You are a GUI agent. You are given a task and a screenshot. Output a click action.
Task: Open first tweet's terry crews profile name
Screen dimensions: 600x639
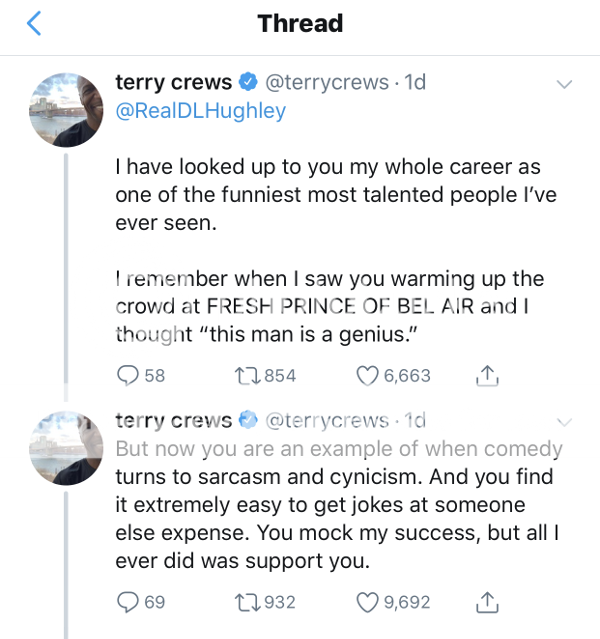pos(174,83)
